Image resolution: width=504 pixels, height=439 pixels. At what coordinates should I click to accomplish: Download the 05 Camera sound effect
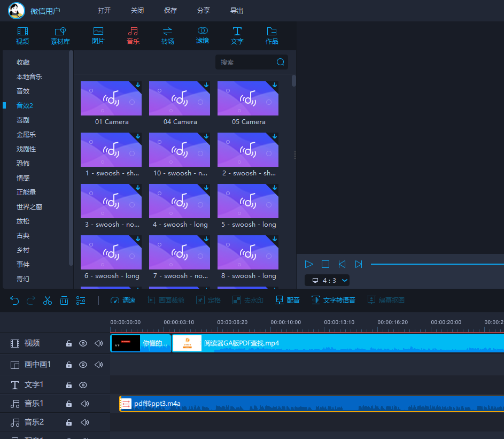[x=275, y=85]
